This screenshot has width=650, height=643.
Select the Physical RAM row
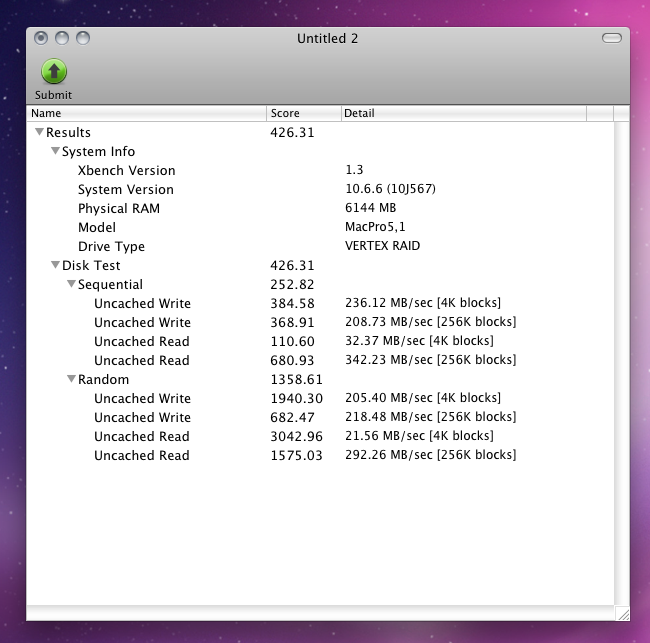pos(320,208)
